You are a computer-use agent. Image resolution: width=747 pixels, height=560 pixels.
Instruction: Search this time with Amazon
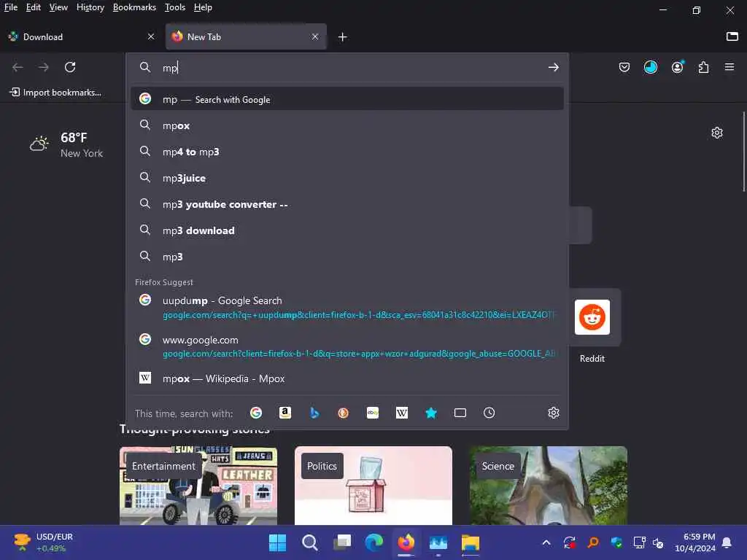285,413
